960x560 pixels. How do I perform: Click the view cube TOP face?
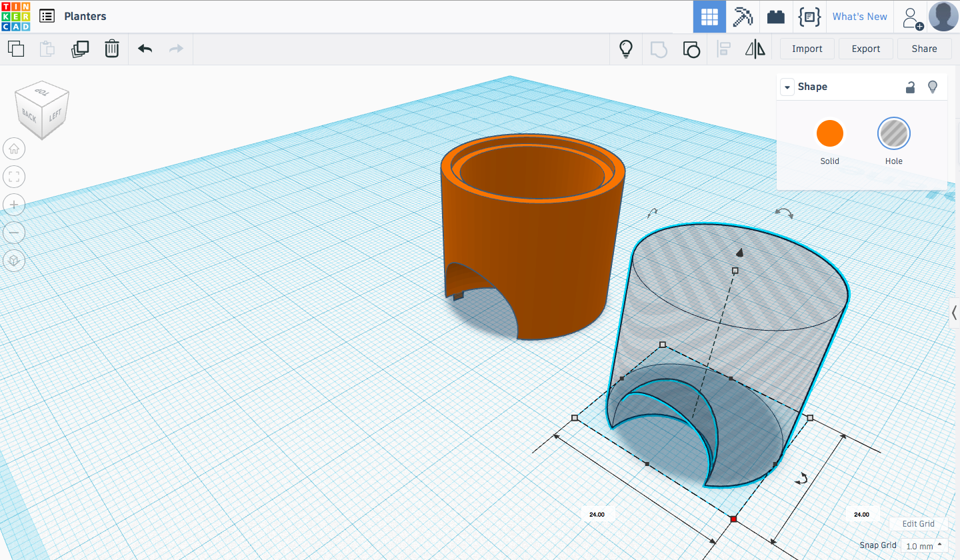pyautogui.click(x=42, y=92)
